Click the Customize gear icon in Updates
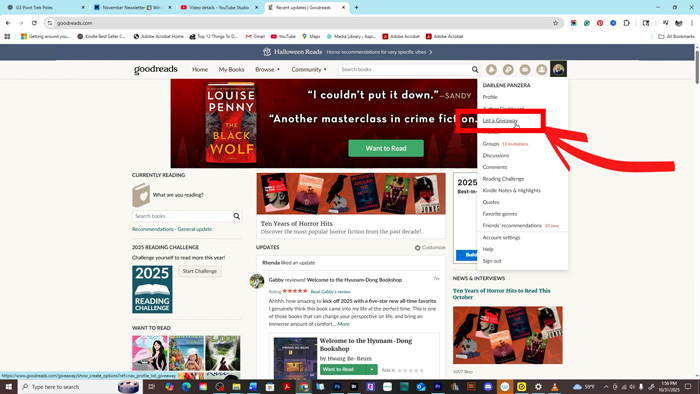Viewport: 700px width, 394px height. (x=417, y=248)
